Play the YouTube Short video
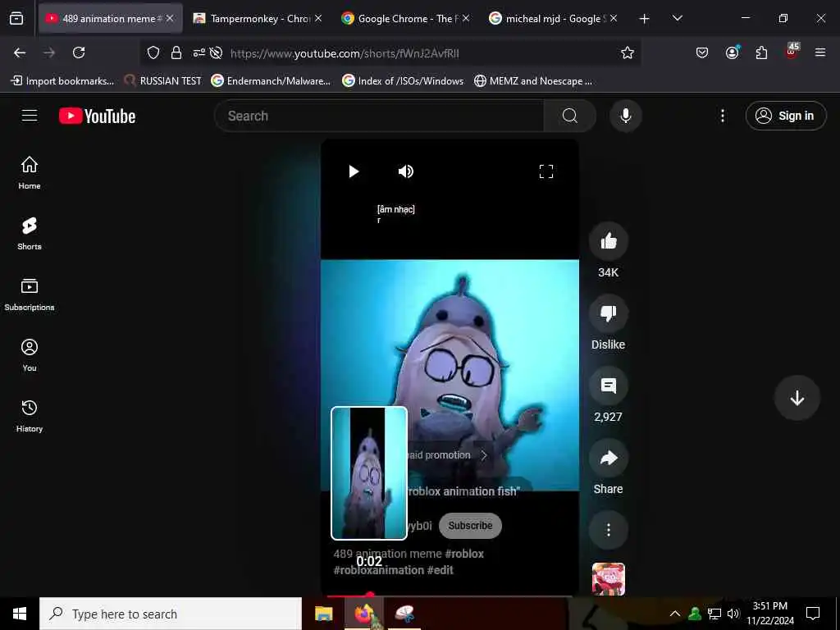Image resolution: width=840 pixels, height=630 pixels. coord(354,171)
